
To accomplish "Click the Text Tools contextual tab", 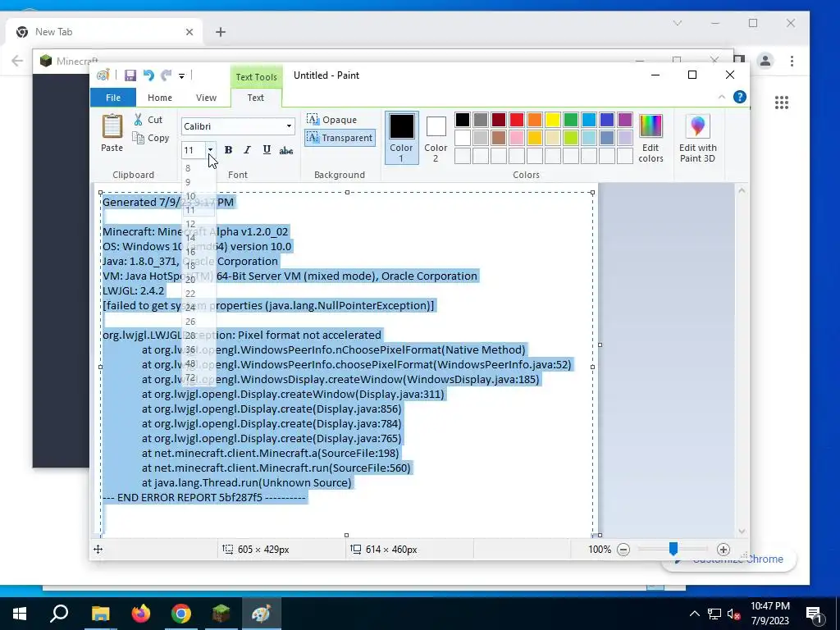I will (x=256, y=76).
